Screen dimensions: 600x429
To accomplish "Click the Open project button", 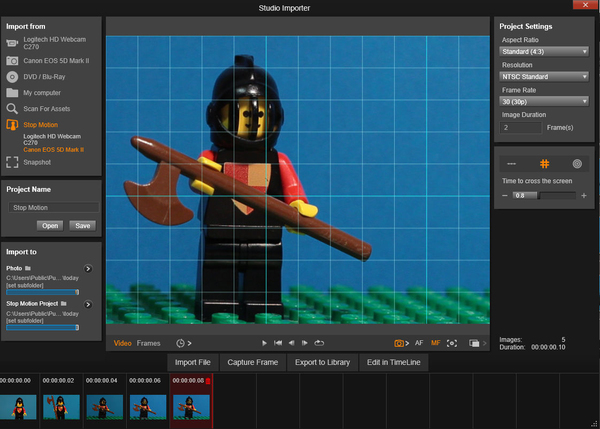I will pos(50,226).
